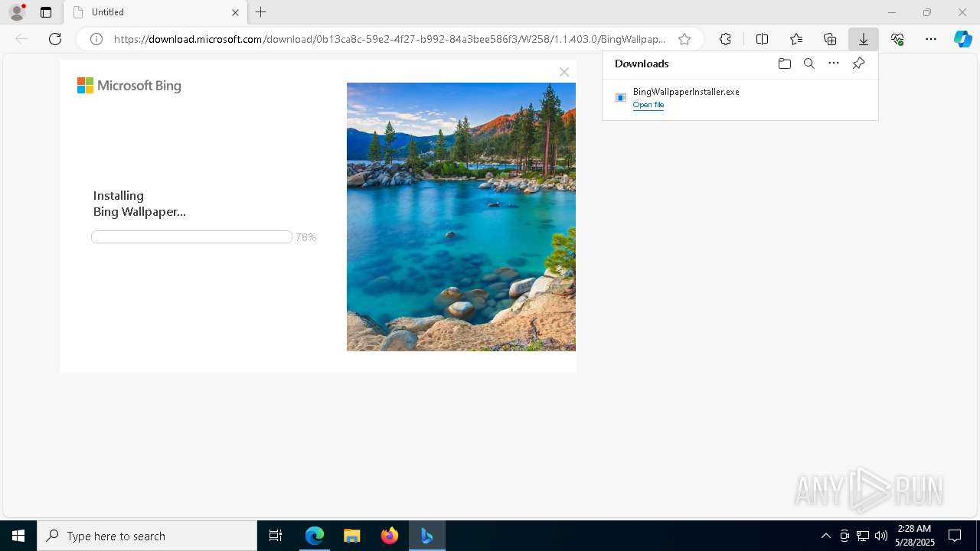980x551 pixels.
Task: Show hidden system tray icons
Action: point(825,536)
